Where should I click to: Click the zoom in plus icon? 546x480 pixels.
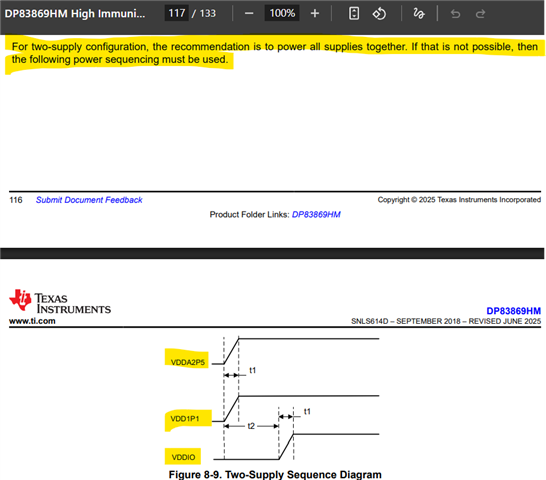click(x=315, y=14)
